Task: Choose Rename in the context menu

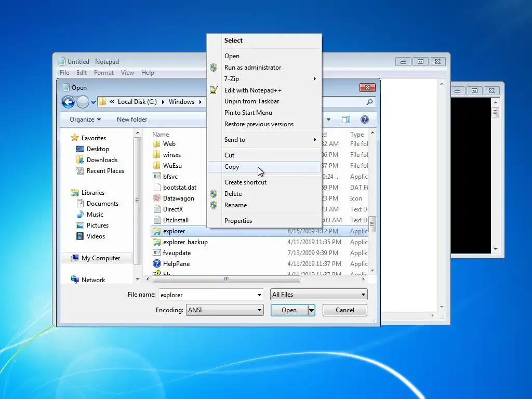Action: point(264,205)
